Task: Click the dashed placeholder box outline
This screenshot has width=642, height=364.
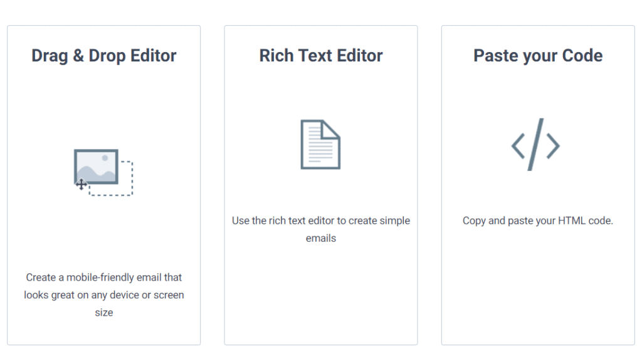Action: pyautogui.click(x=112, y=179)
